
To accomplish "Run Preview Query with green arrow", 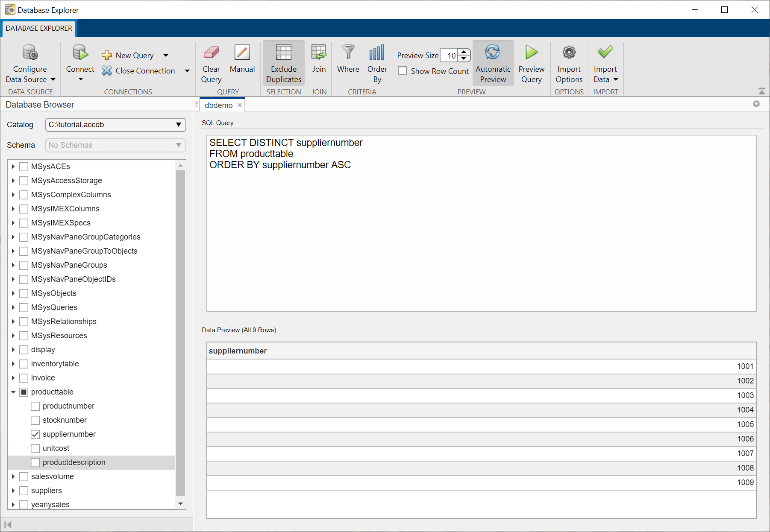I will pos(531,53).
